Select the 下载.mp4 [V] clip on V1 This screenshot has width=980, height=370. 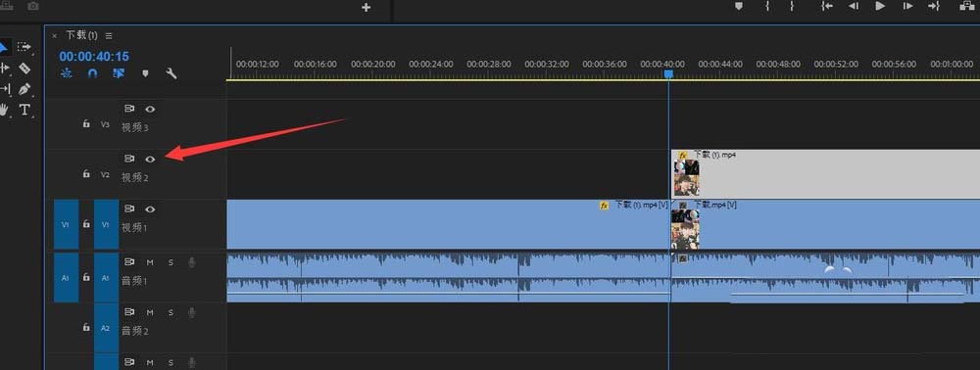coord(825,224)
